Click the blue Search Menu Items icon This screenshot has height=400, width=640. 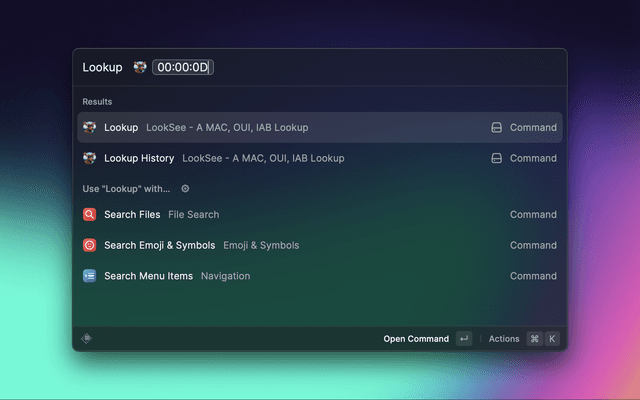[90, 276]
